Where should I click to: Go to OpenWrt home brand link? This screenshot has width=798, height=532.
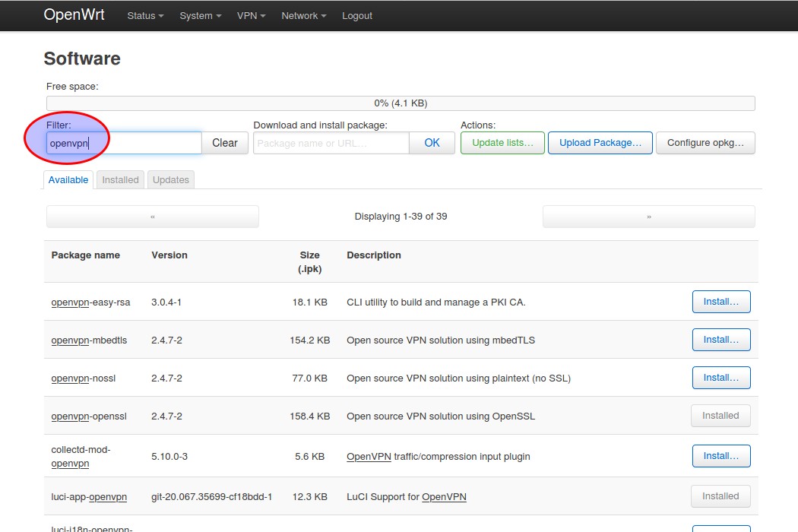tap(74, 14)
